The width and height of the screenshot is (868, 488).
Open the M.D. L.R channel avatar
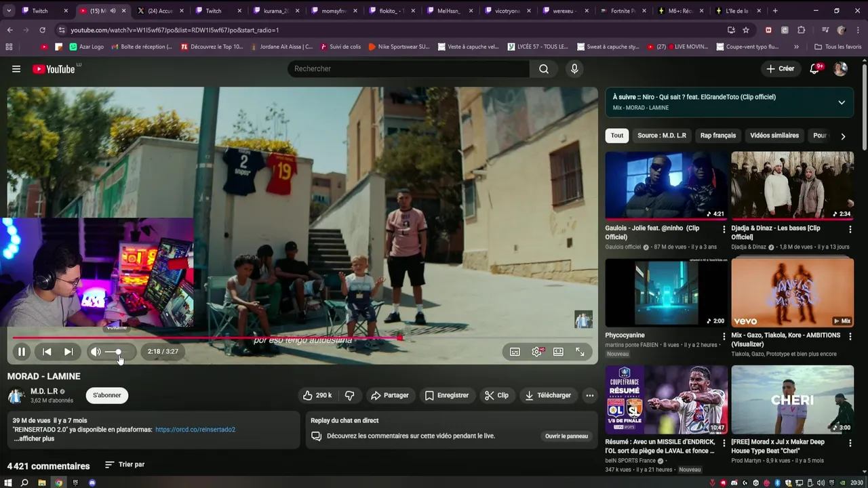(16, 396)
